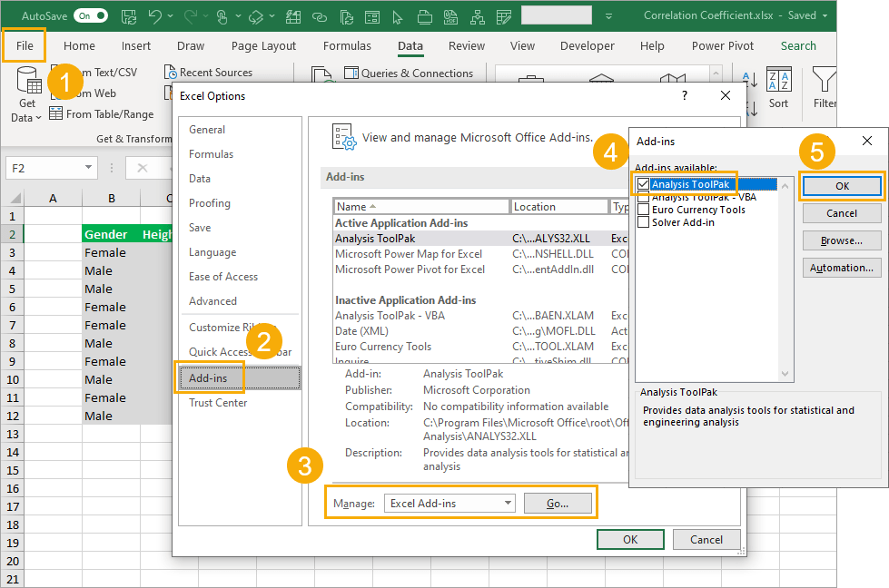Open the touch mode dropdown arrow
This screenshot has width=889, height=588.
pos(238,16)
